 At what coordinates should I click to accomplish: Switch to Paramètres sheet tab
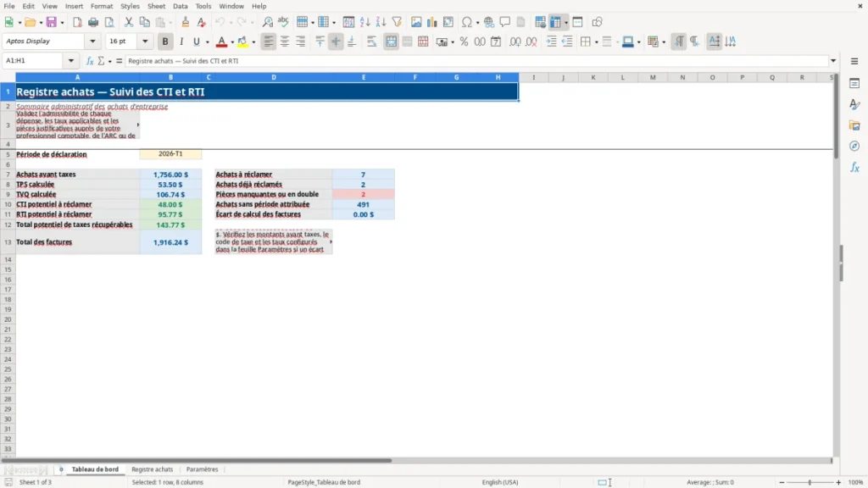202,469
